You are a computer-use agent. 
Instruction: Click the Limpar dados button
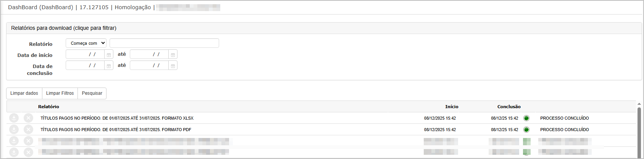point(24,93)
